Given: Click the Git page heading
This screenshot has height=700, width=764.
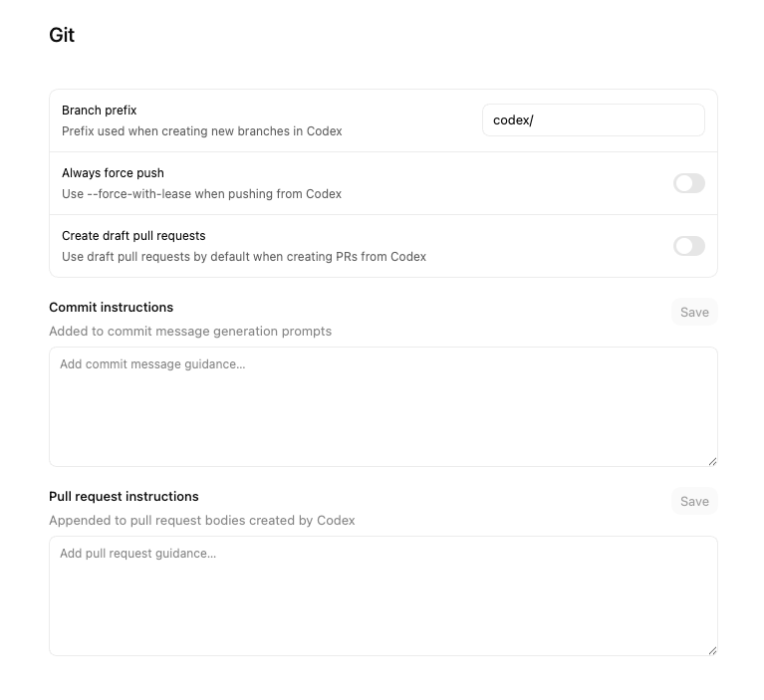Looking at the screenshot, I should click(x=62, y=35).
